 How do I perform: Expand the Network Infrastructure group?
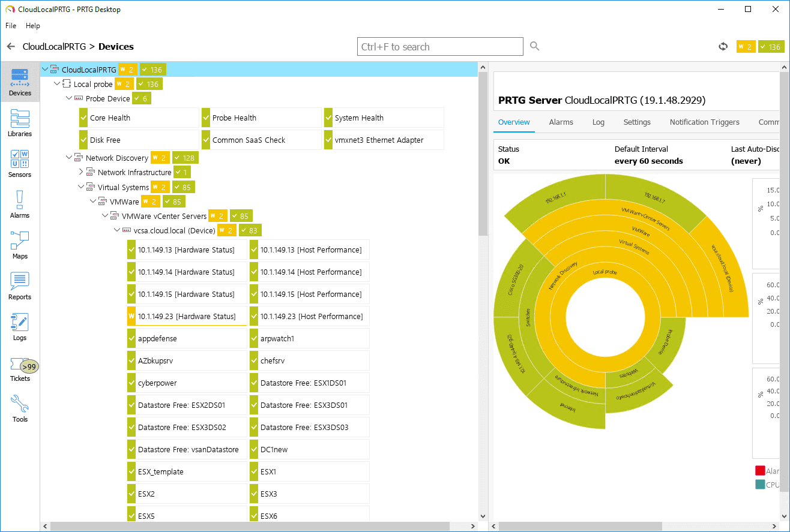pyautogui.click(x=81, y=172)
